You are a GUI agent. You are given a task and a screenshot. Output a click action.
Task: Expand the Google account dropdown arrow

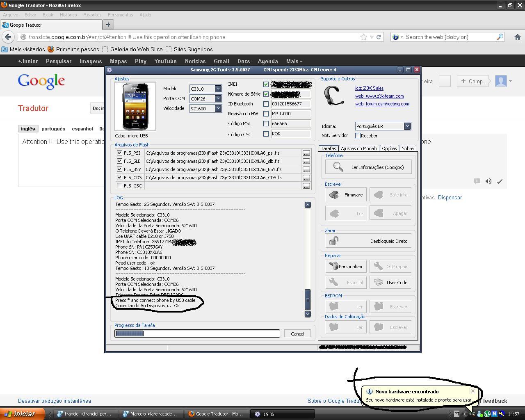click(x=511, y=81)
